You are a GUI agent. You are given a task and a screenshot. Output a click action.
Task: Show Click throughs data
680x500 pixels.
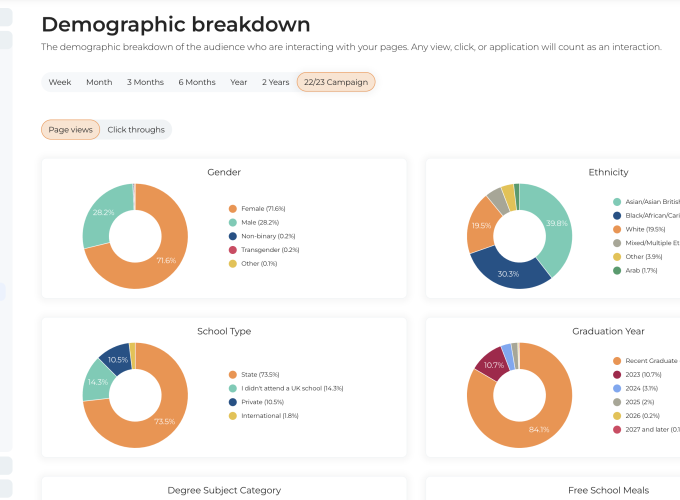[136, 130]
